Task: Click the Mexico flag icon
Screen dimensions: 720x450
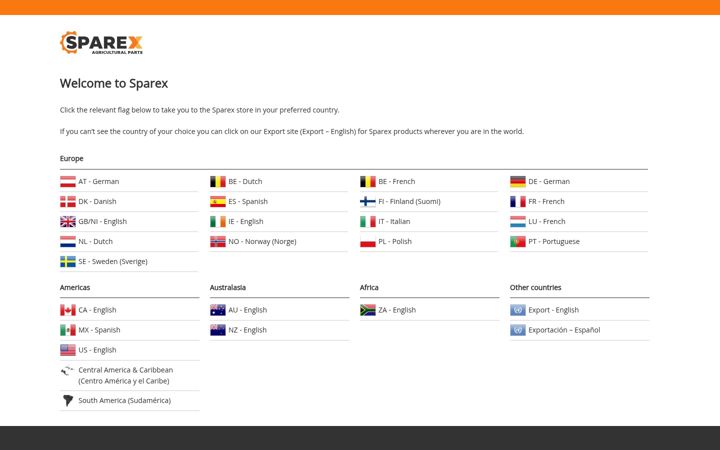Action: (68, 330)
